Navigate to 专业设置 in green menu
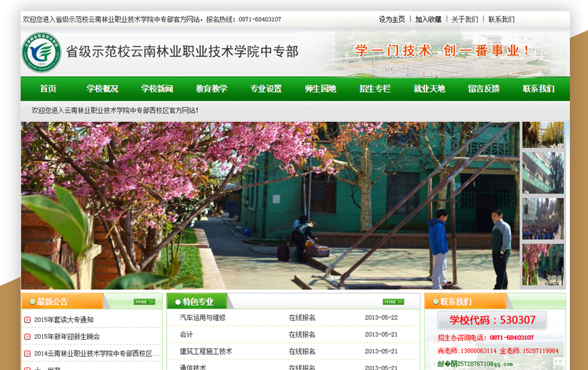 [x=266, y=89]
